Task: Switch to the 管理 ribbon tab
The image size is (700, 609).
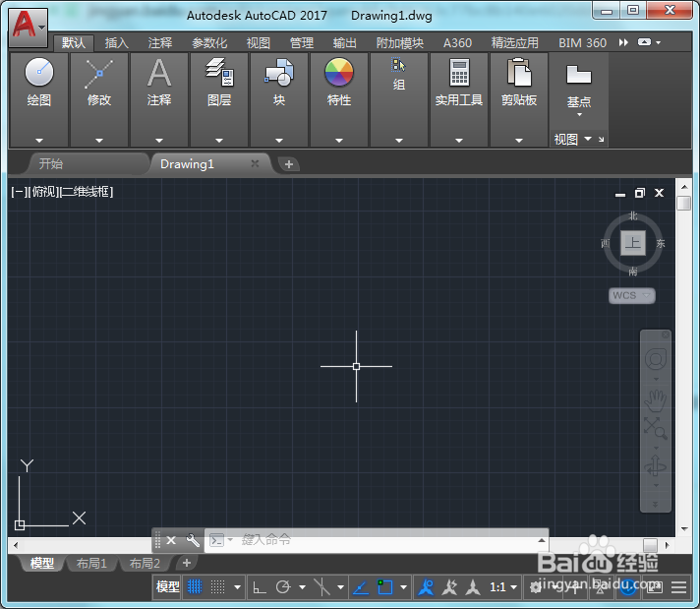Action: pos(302,43)
